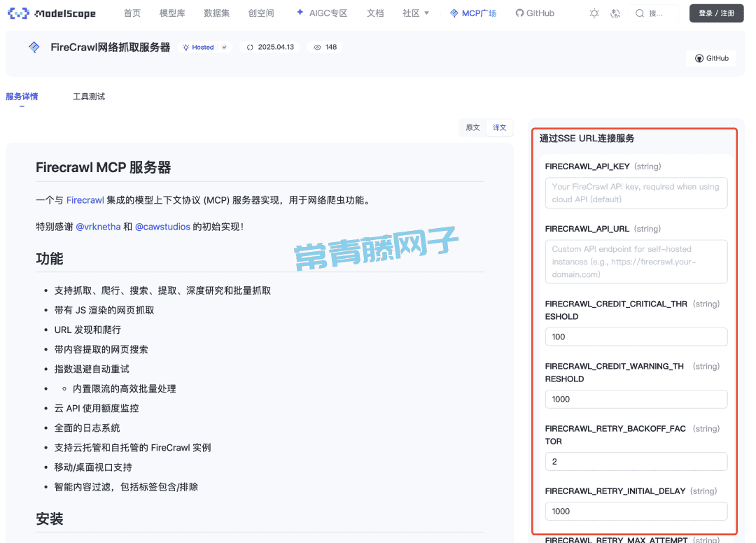
Task: Expand the 社区 dropdown menu
Action: coord(416,13)
